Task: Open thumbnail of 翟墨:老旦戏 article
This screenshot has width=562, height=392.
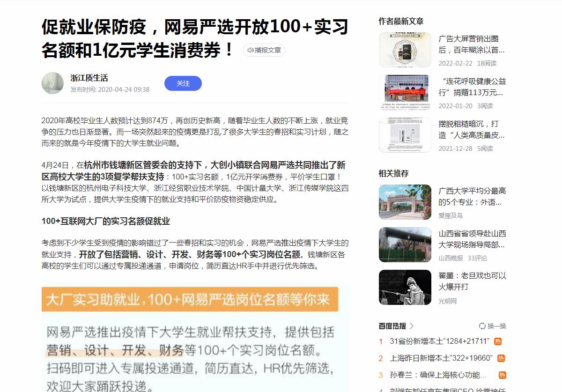Action: click(405, 287)
